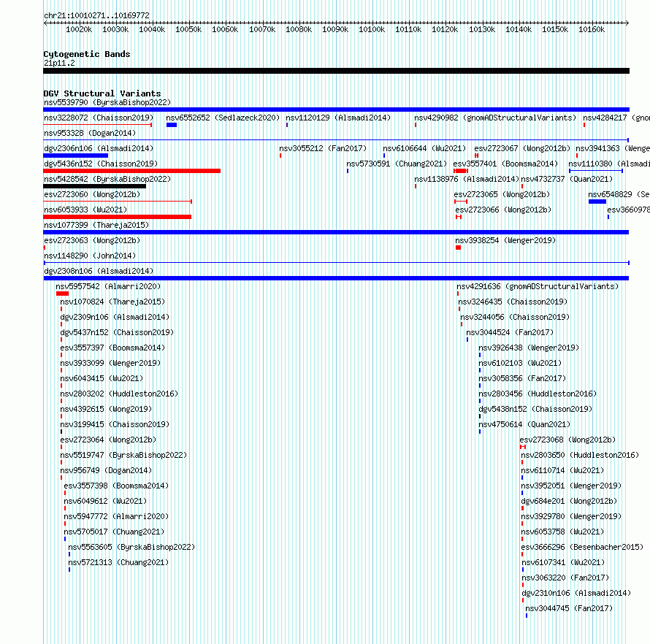
Task: Click the 10090k ruler position
Action: point(335,29)
